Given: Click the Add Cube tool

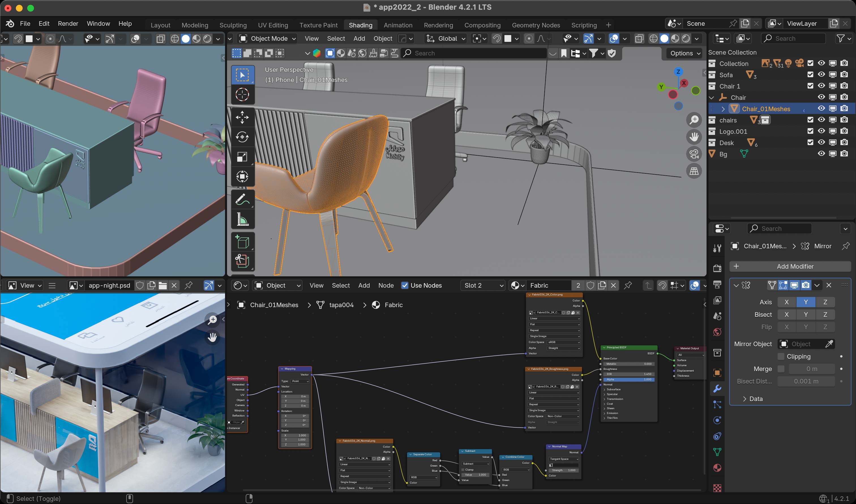Looking at the screenshot, I should point(242,242).
